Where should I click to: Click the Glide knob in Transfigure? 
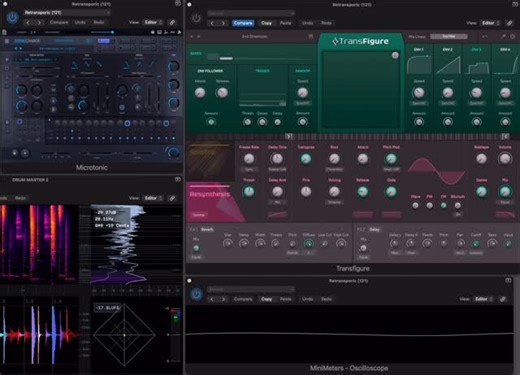point(391,192)
